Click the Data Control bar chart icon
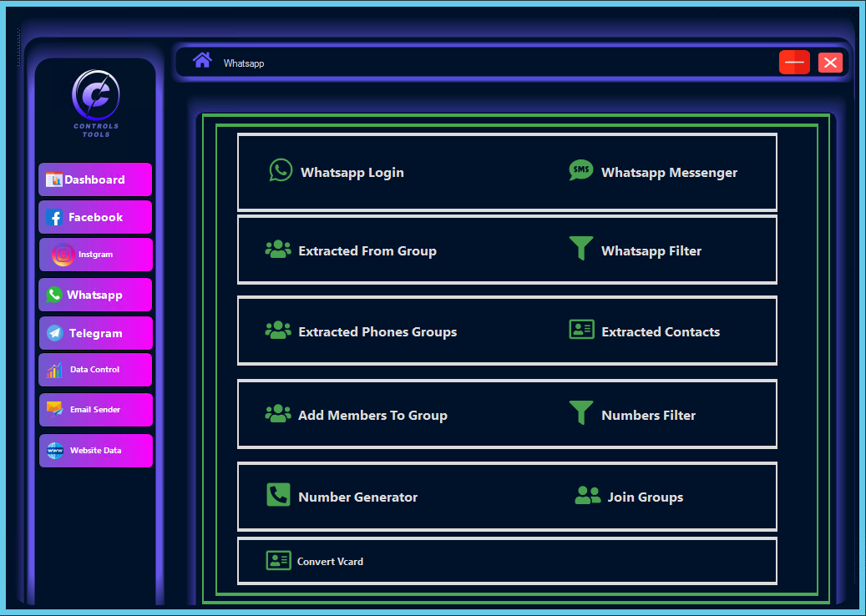This screenshot has height=616, width=866. 54,370
